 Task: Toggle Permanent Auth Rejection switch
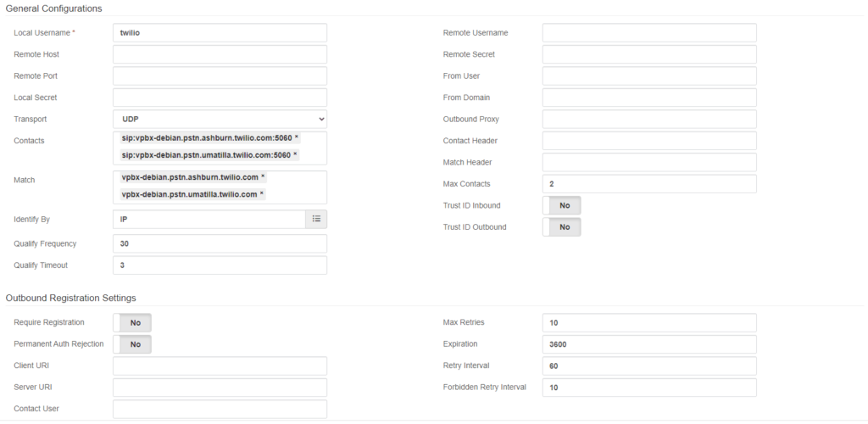coord(132,344)
